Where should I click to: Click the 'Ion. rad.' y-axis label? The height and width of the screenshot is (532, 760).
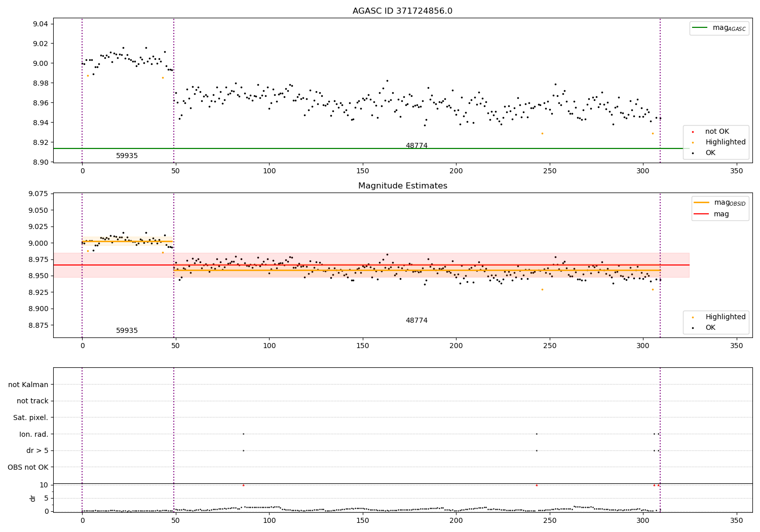click(x=34, y=434)
